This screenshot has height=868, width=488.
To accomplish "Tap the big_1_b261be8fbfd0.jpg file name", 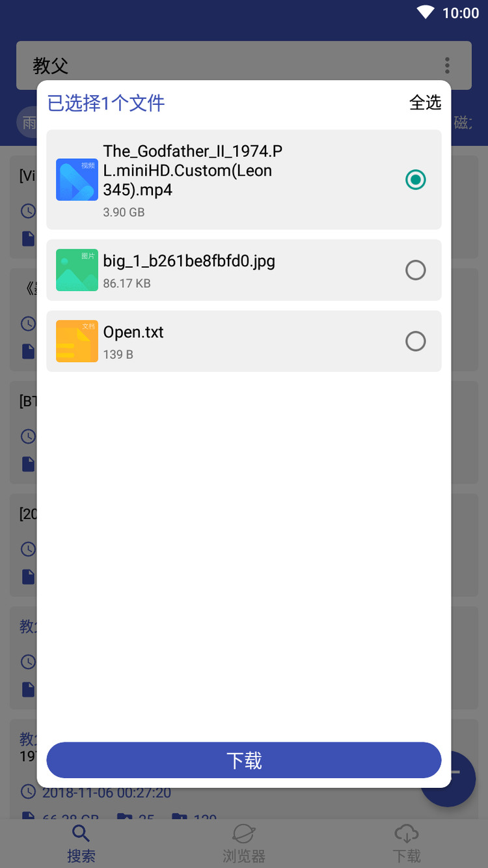I will (x=189, y=261).
